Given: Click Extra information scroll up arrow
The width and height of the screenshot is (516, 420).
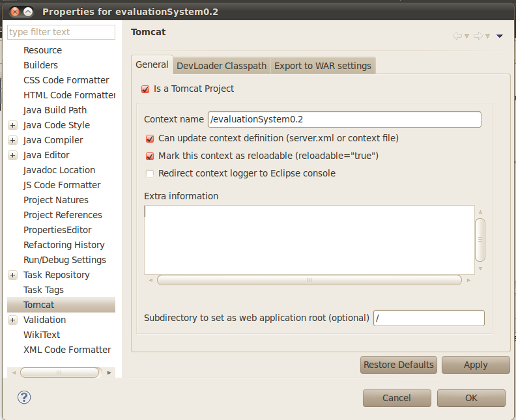Looking at the screenshot, I should (480, 212).
